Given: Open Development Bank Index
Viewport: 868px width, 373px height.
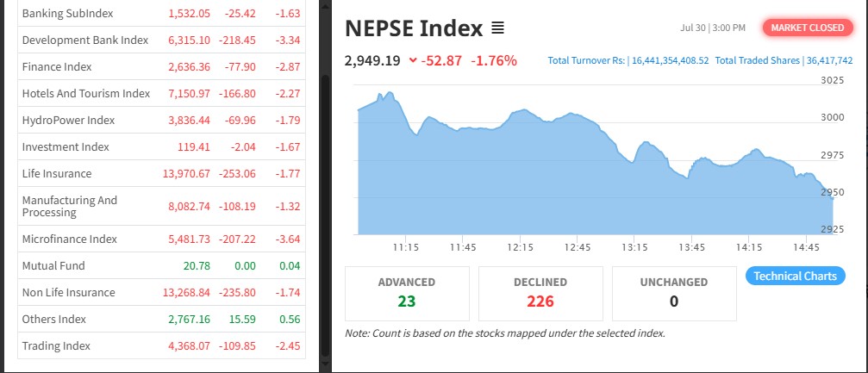Looking at the screenshot, I should pyautogui.click(x=85, y=40).
